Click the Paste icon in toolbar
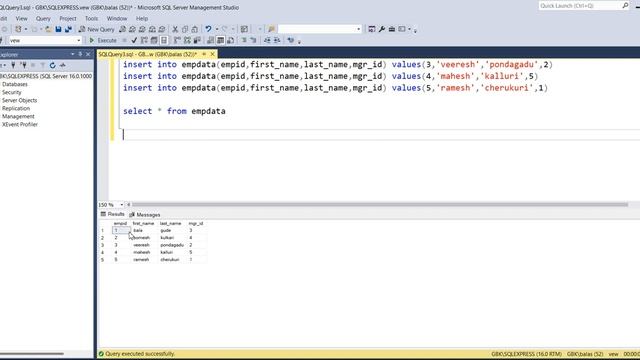This screenshot has width=640, height=360. click(x=195, y=29)
